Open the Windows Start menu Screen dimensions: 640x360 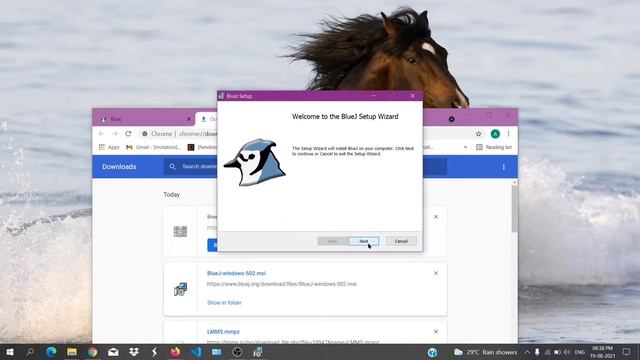click(10, 352)
